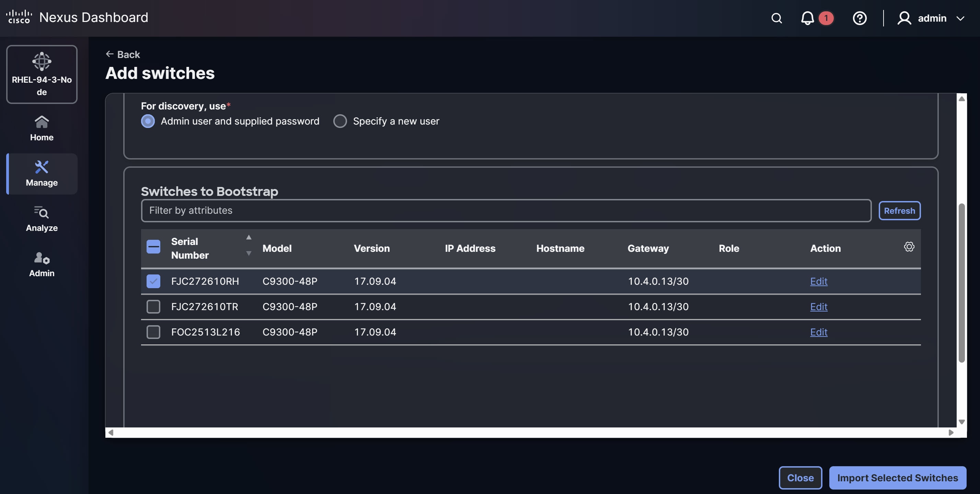Viewport: 980px width, 494px height.
Task: Open notifications bell icon
Action: pyautogui.click(x=807, y=18)
